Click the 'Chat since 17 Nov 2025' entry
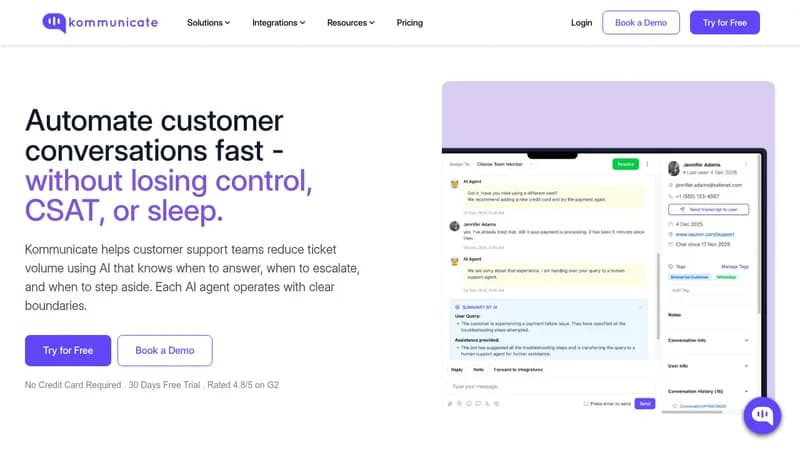The width and height of the screenshot is (800, 450). (x=703, y=244)
